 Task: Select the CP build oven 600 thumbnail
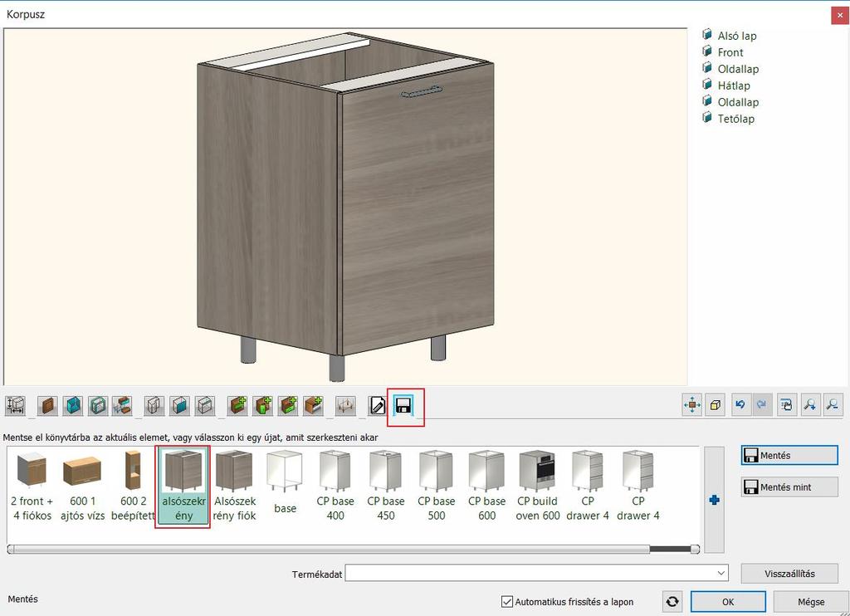click(537, 486)
